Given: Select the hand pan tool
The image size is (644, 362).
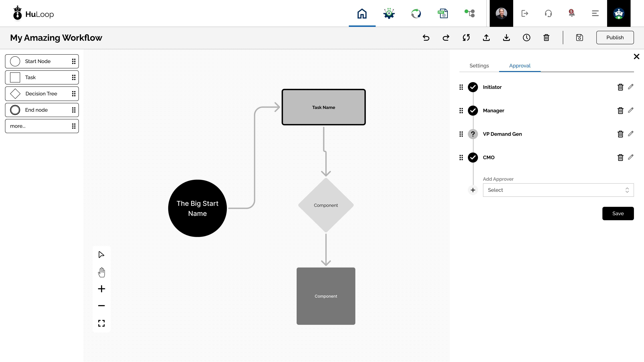Looking at the screenshot, I should (x=101, y=272).
